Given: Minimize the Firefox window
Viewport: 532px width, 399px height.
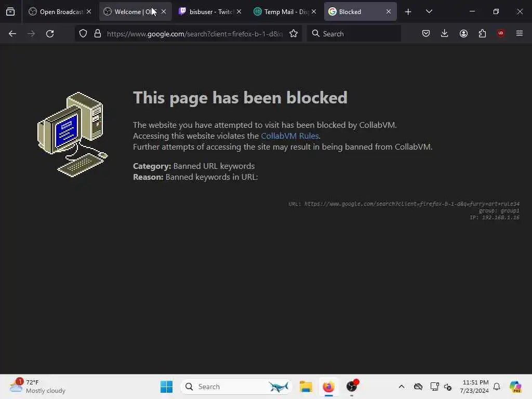Looking at the screenshot, I should click(472, 11).
